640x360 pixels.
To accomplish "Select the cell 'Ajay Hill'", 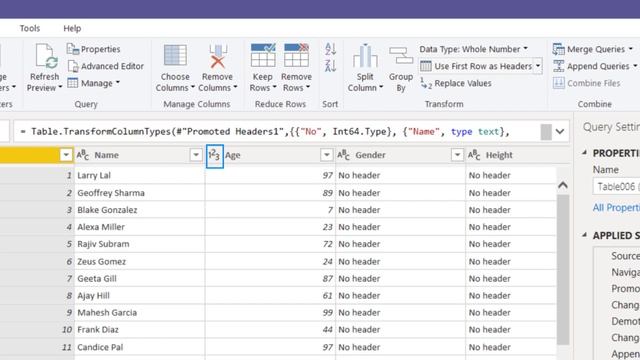I will (140, 296).
